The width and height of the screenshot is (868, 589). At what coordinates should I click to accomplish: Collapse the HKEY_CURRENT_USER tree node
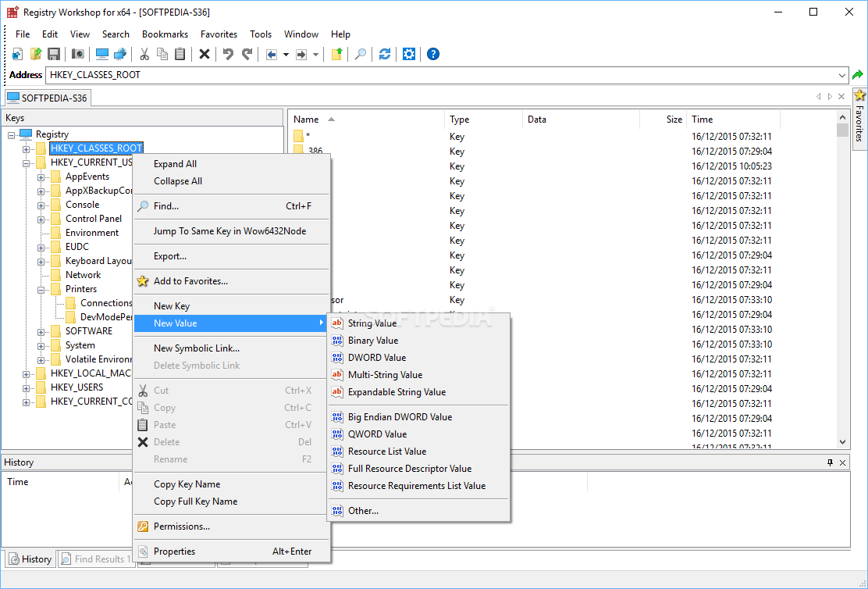(26, 163)
